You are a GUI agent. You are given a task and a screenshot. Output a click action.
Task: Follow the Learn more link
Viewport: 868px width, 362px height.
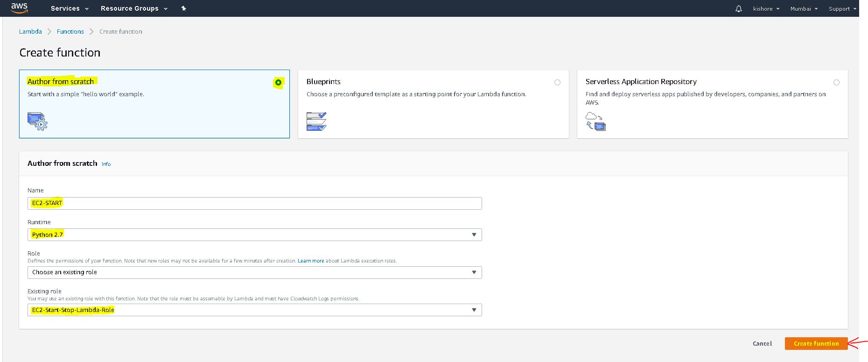pos(311,261)
